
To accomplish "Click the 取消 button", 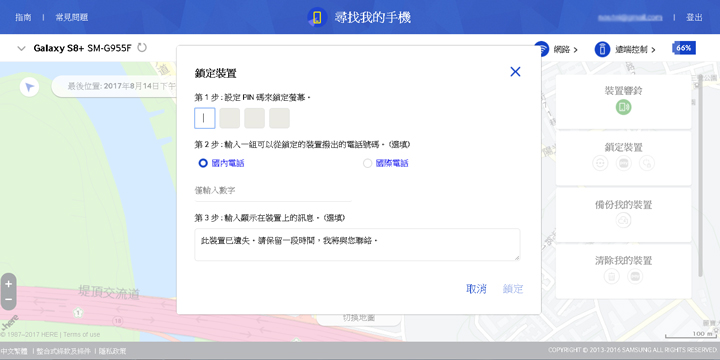I will [476, 289].
